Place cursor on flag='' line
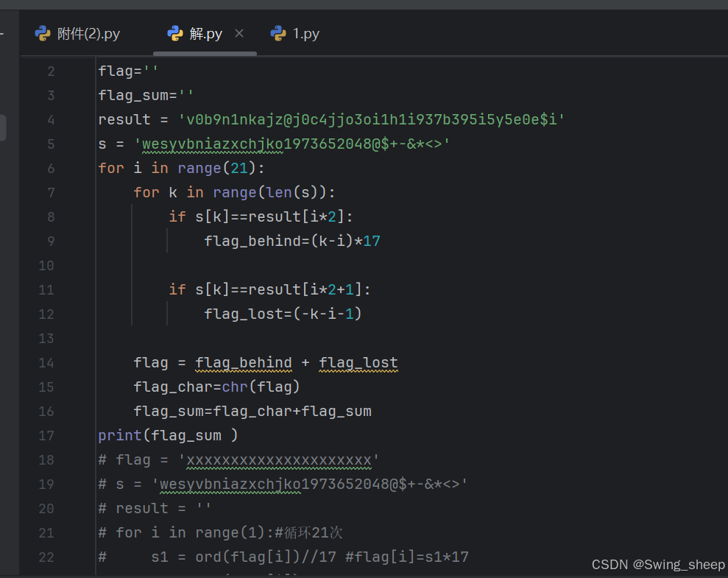This screenshot has width=728, height=578. (128, 71)
